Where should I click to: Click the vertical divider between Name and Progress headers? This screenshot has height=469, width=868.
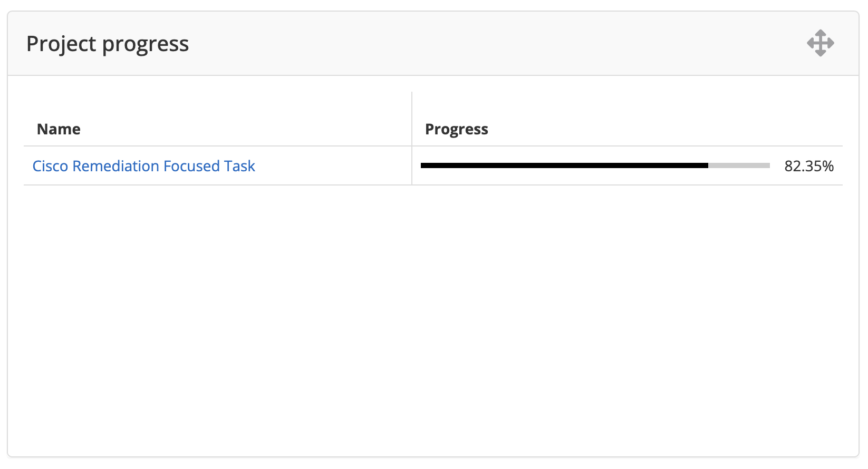[412, 121]
